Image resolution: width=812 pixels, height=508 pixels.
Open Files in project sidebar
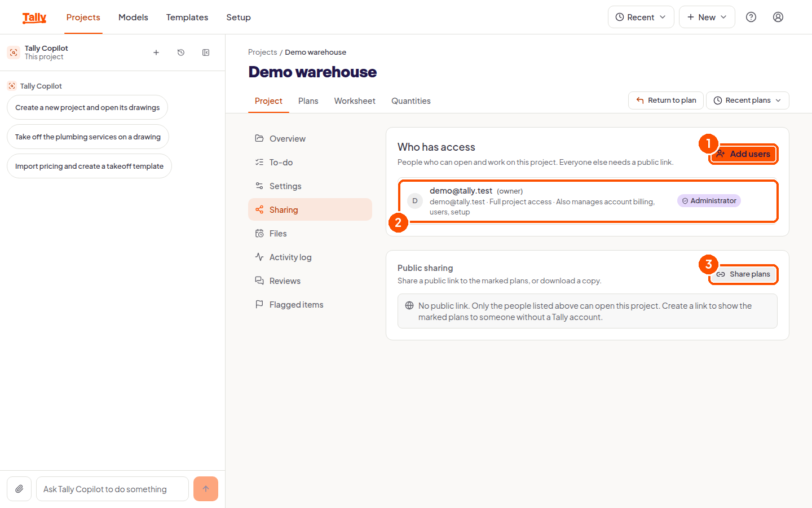point(310,234)
